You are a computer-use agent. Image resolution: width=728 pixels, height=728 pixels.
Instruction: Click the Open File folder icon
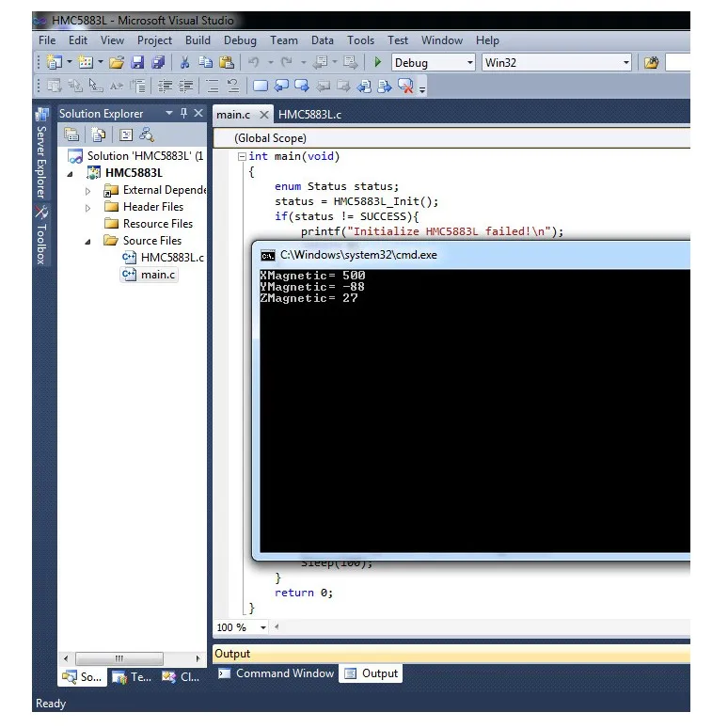click(117, 62)
